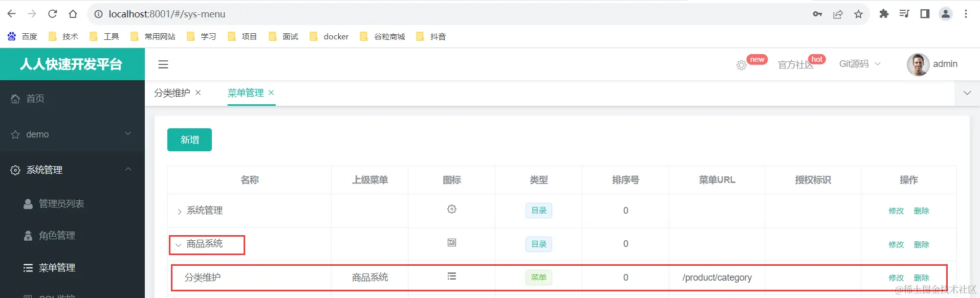Click 修改 for 商品系统 row
This screenshot has width=980, height=298.
coord(896,244)
